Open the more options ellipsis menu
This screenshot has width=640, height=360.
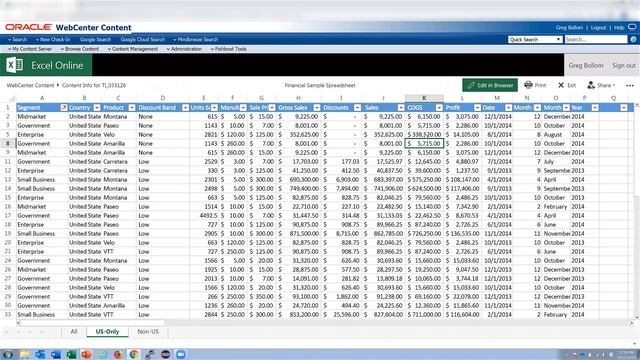coord(630,85)
